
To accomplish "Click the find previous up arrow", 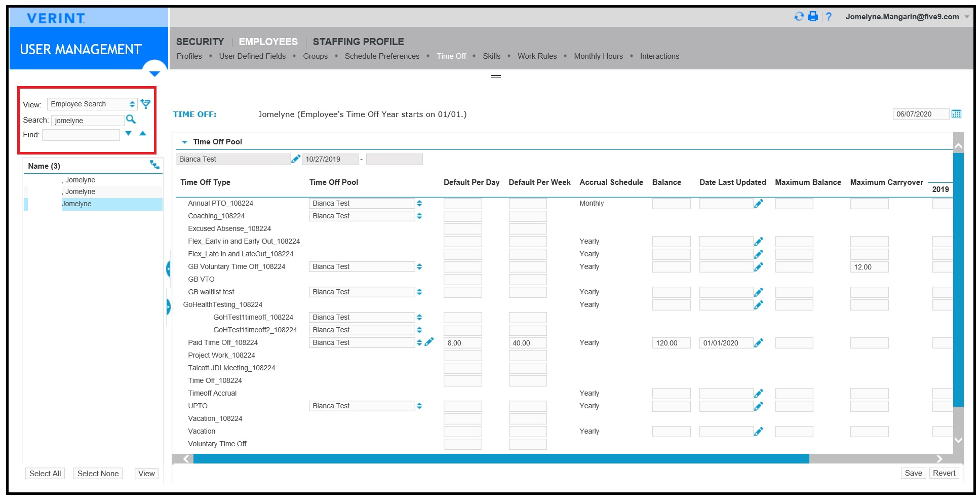I will pyautogui.click(x=143, y=133).
